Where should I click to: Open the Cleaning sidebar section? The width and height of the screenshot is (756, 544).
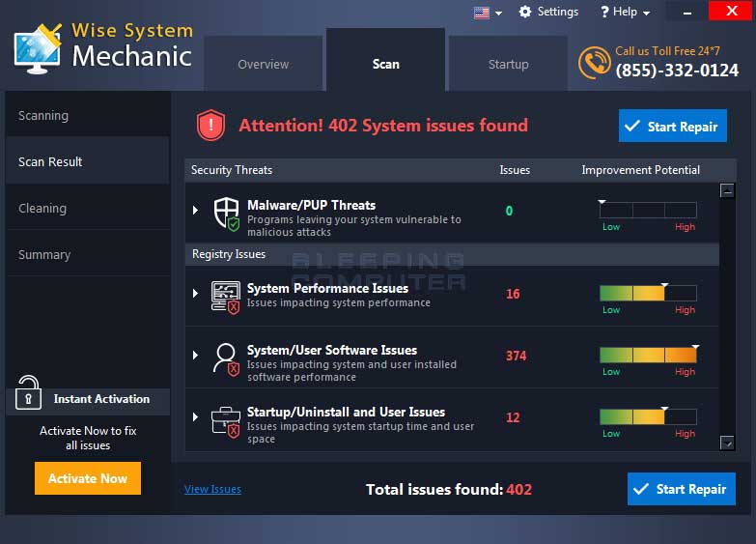click(x=87, y=208)
